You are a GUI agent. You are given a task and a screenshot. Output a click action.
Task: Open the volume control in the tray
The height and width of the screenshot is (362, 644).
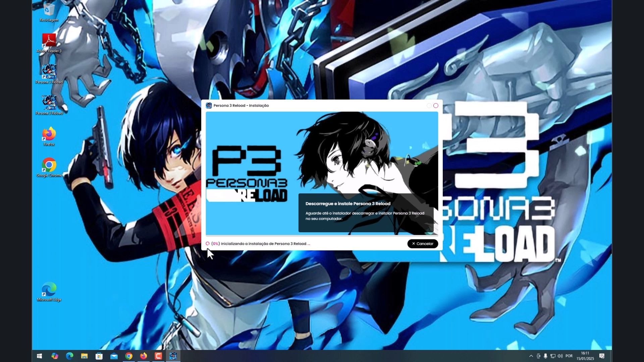point(560,356)
